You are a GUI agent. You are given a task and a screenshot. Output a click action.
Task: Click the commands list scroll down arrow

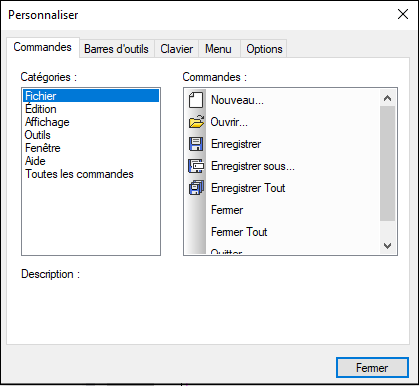(387, 246)
